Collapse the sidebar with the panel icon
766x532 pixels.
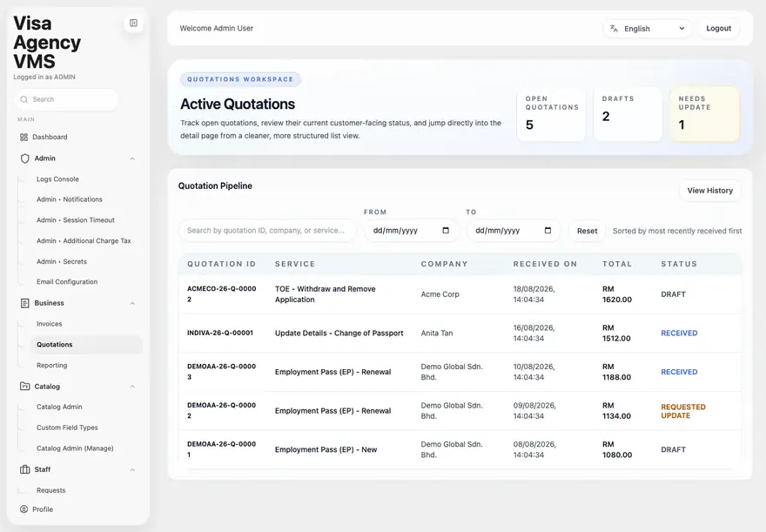133,23
